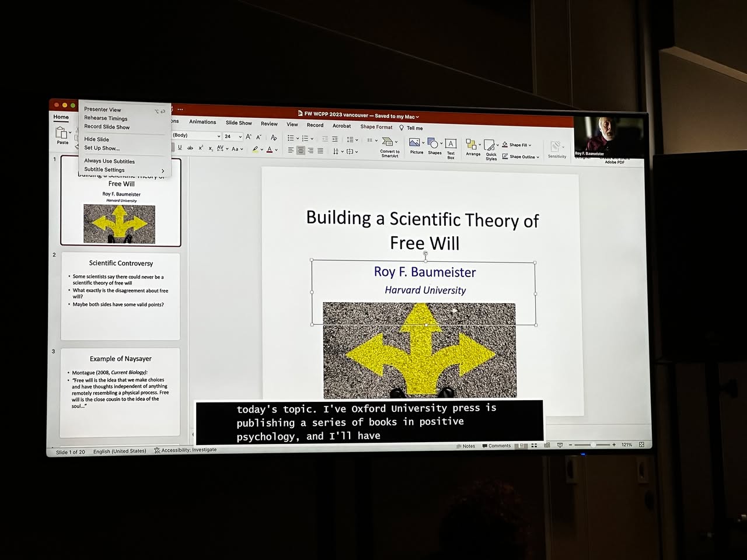Screen dimensions: 747x560
Task: Select the Scientific Controversy slide thumbnail
Action: coord(120,296)
